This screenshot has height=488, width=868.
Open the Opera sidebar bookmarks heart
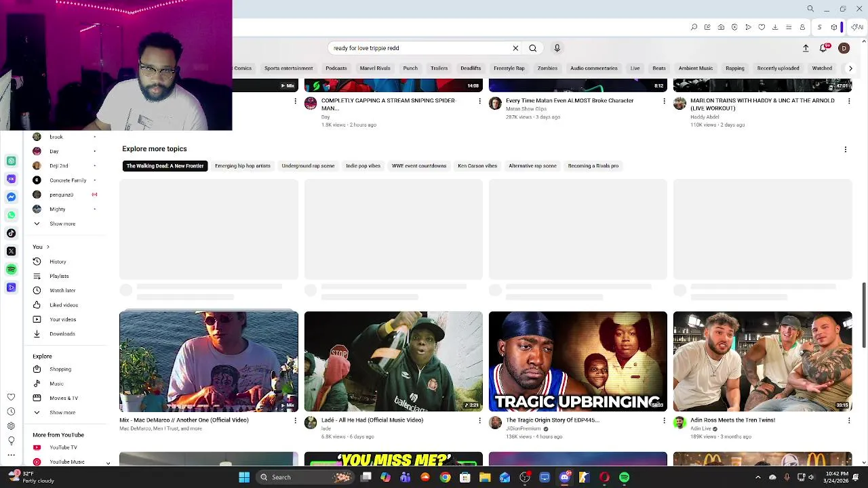click(11, 397)
